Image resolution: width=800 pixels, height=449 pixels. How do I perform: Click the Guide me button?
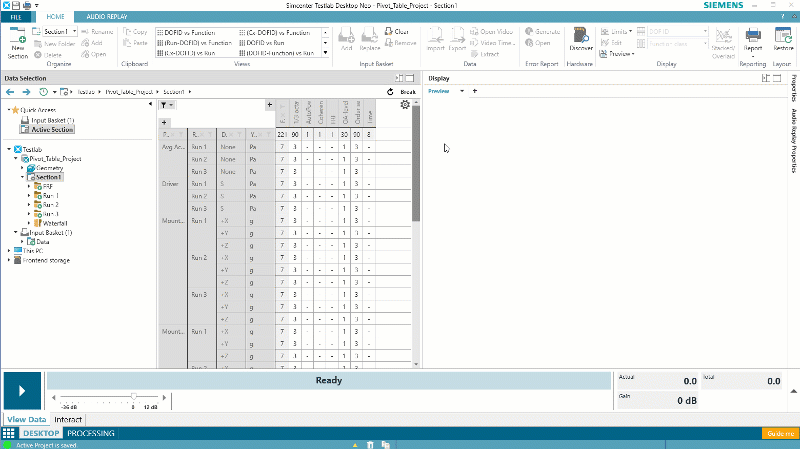pos(778,433)
